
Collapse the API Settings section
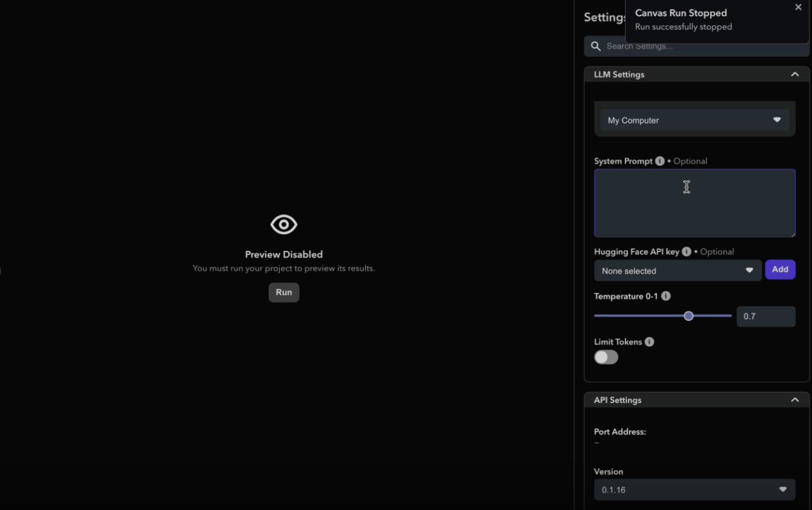tap(795, 400)
